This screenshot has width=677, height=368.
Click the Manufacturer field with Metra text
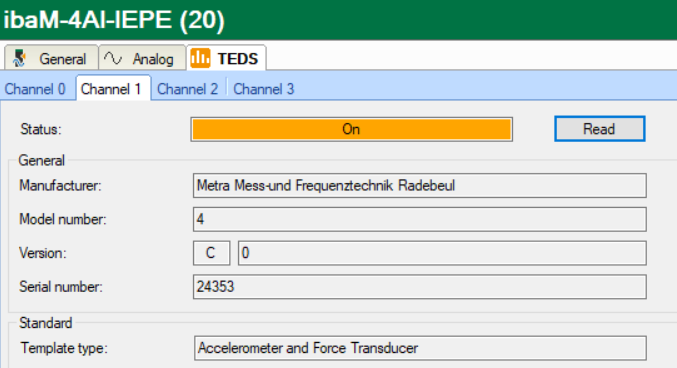(420, 186)
